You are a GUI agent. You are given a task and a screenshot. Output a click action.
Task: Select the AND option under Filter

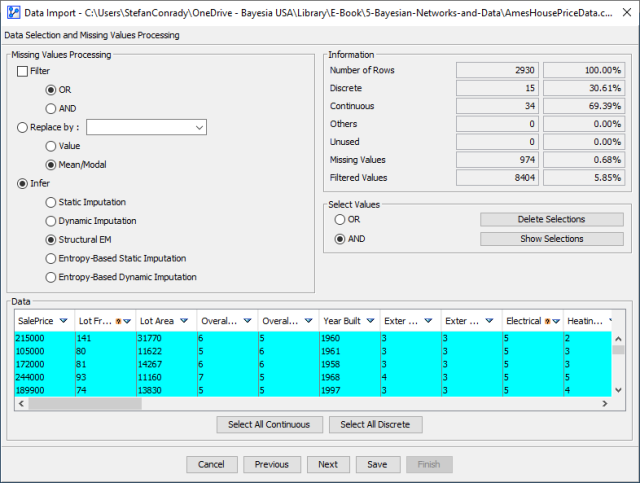(51, 109)
